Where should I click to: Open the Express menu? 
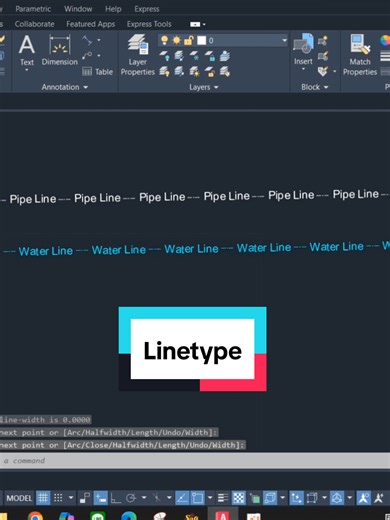147,9
